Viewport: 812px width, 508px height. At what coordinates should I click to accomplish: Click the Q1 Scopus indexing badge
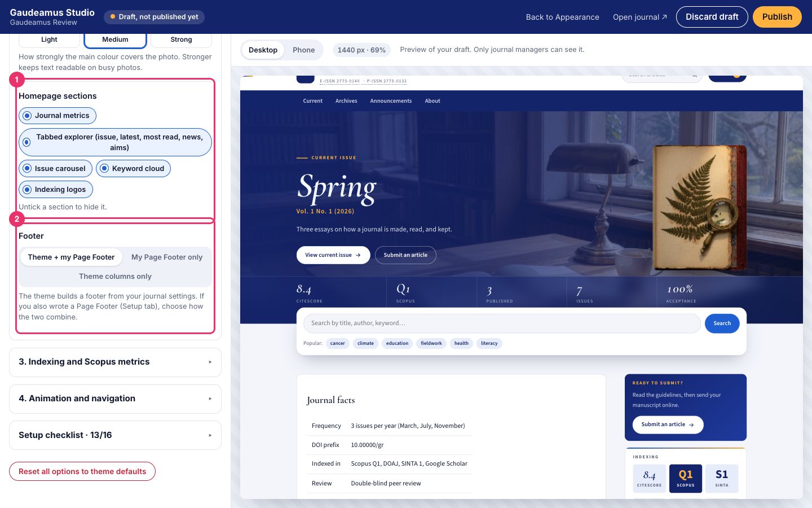coord(686,479)
